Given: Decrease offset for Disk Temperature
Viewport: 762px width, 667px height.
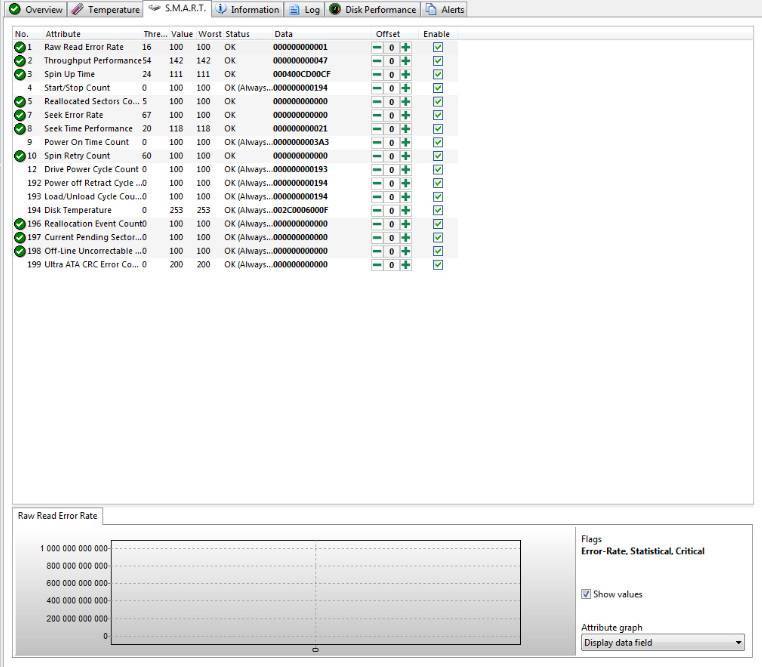Looking at the screenshot, I should coord(377,211).
